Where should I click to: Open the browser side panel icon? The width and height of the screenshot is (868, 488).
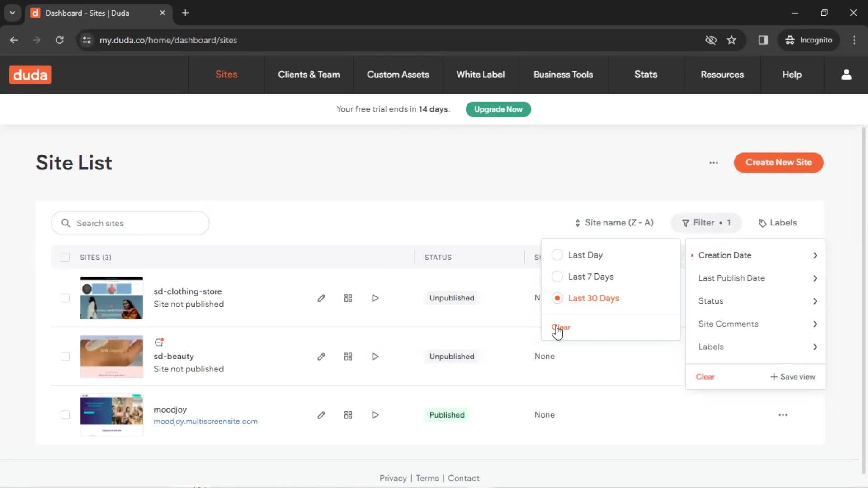click(763, 40)
